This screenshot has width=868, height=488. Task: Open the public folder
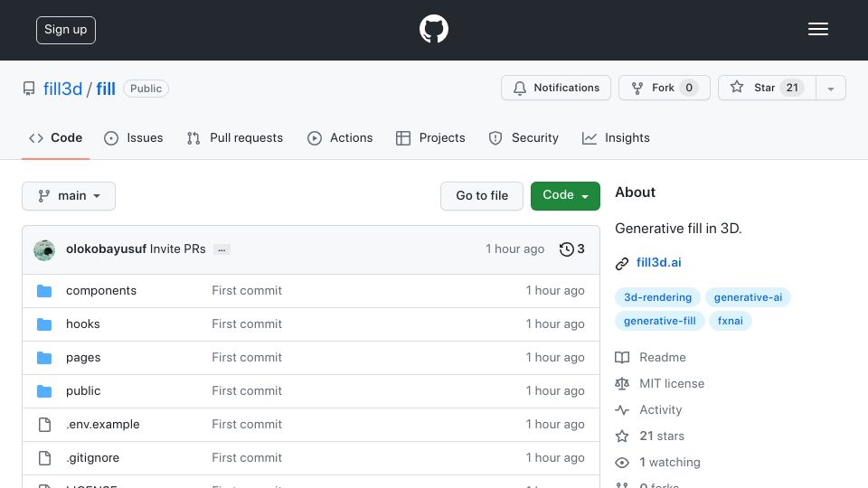[83, 390]
